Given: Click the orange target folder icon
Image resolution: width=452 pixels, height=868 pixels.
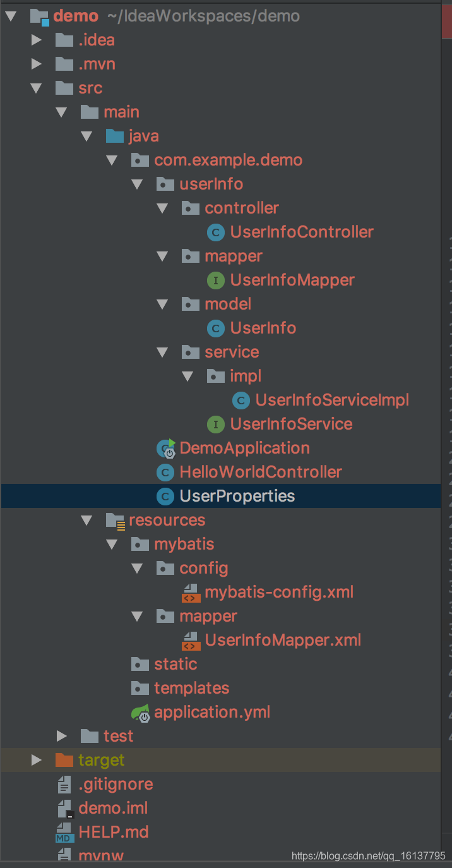Looking at the screenshot, I should tap(64, 760).
